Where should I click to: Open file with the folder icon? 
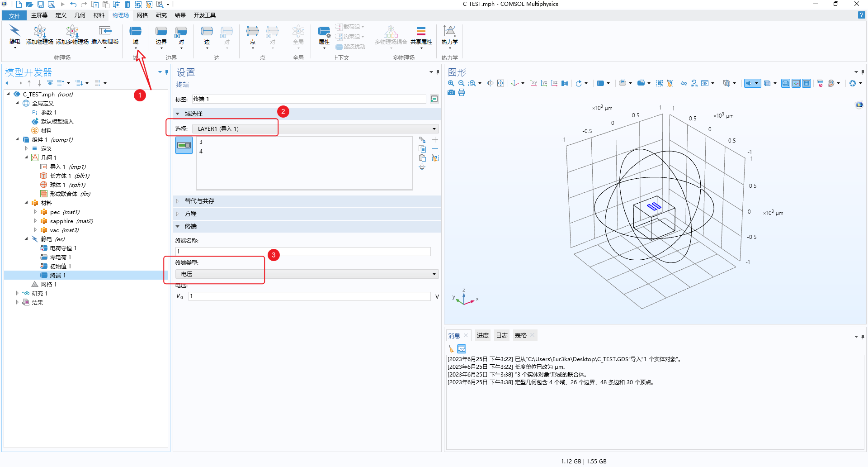[29, 5]
